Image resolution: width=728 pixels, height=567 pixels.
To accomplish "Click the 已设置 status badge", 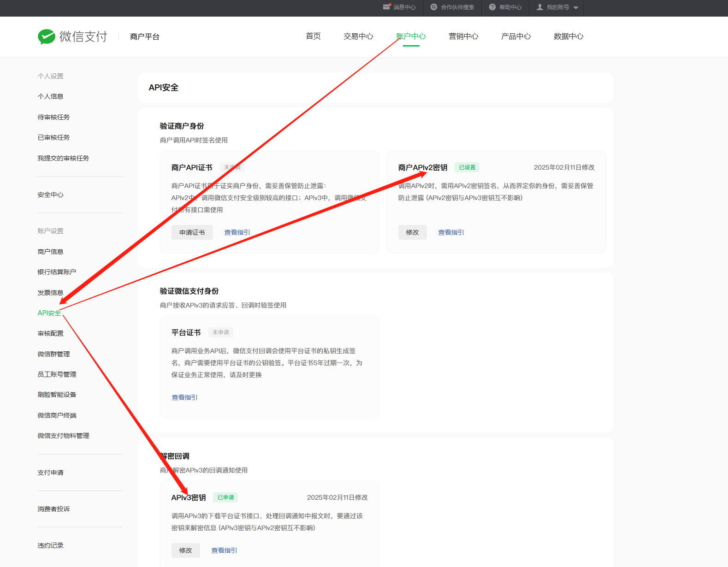I will 467,167.
